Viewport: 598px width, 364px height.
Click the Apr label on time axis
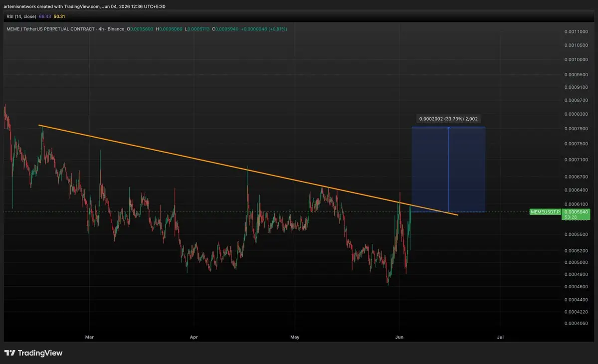click(194, 337)
